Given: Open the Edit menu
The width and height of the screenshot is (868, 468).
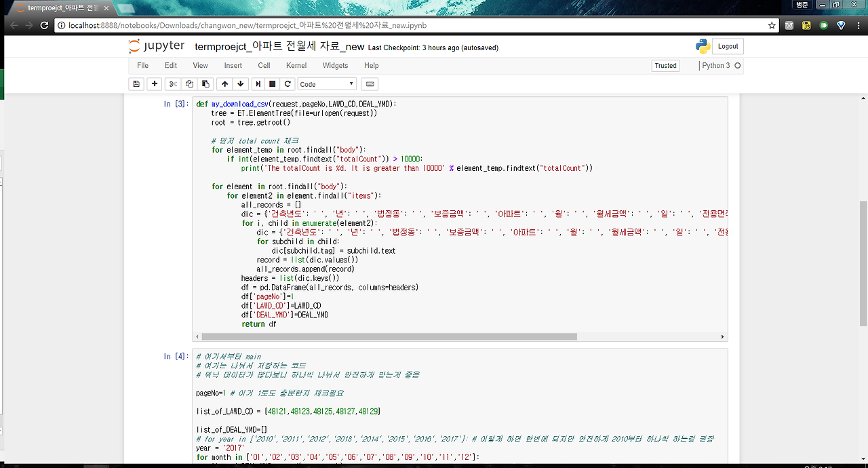Looking at the screenshot, I should [x=171, y=66].
